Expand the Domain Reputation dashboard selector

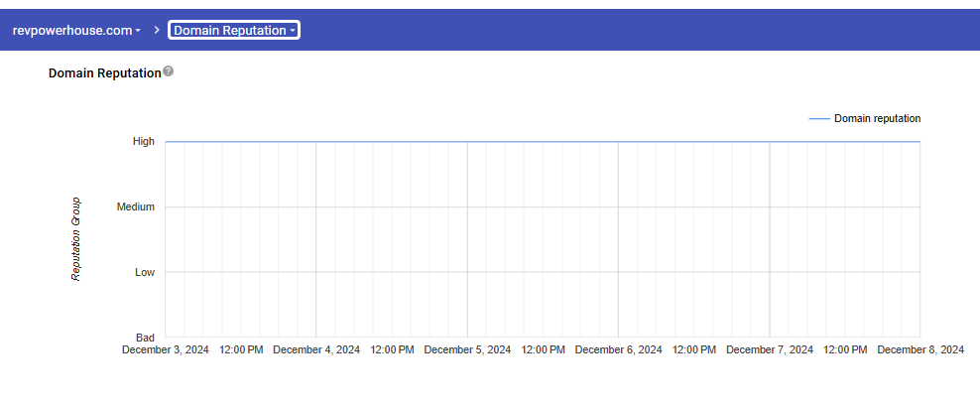coord(234,30)
